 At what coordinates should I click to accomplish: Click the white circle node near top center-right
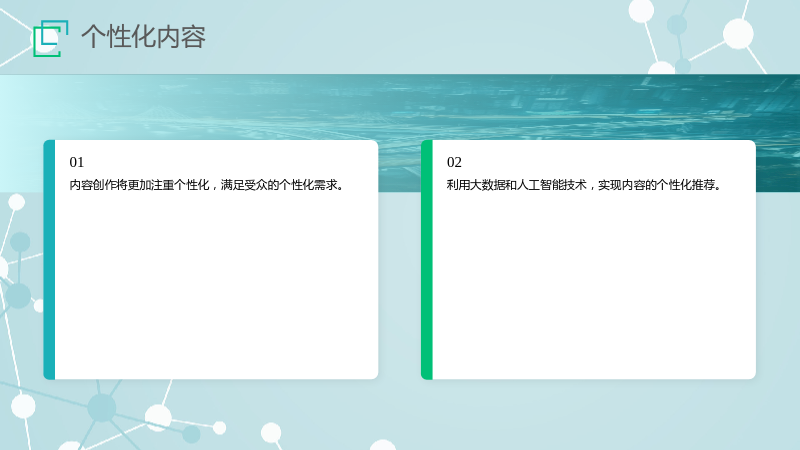pyautogui.click(x=641, y=10)
